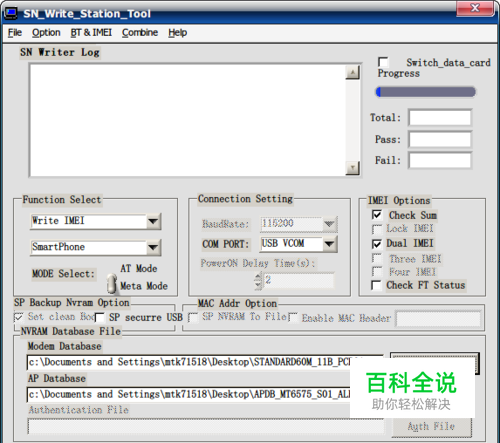
Task: Click the "MODE Select:" label
Action: click(x=64, y=274)
